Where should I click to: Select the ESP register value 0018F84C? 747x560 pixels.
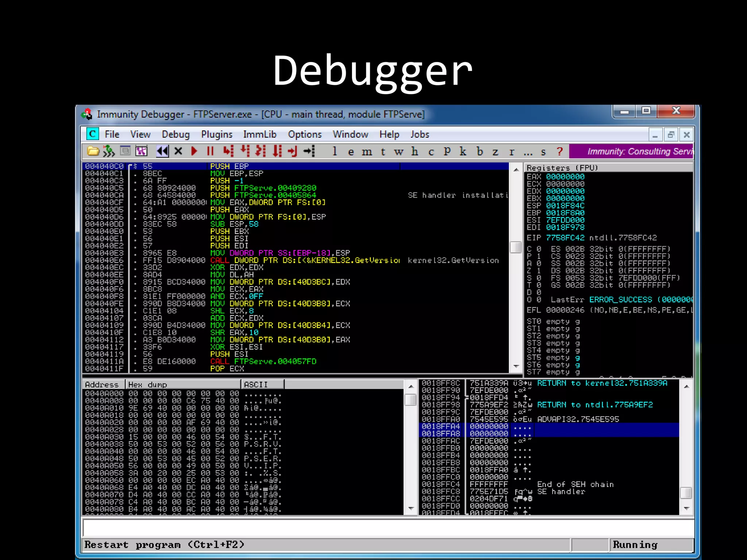click(x=565, y=206)
